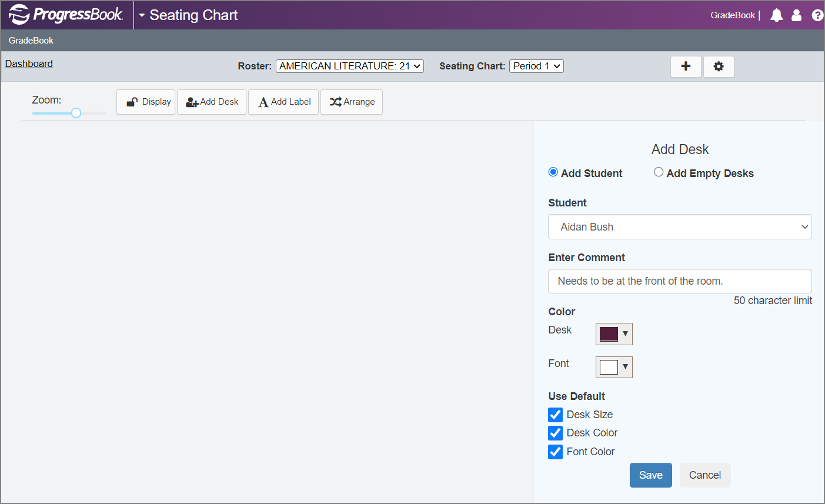Select the Add Student radio button
This screenshot has height=504, width=825.
coord(553,172)
